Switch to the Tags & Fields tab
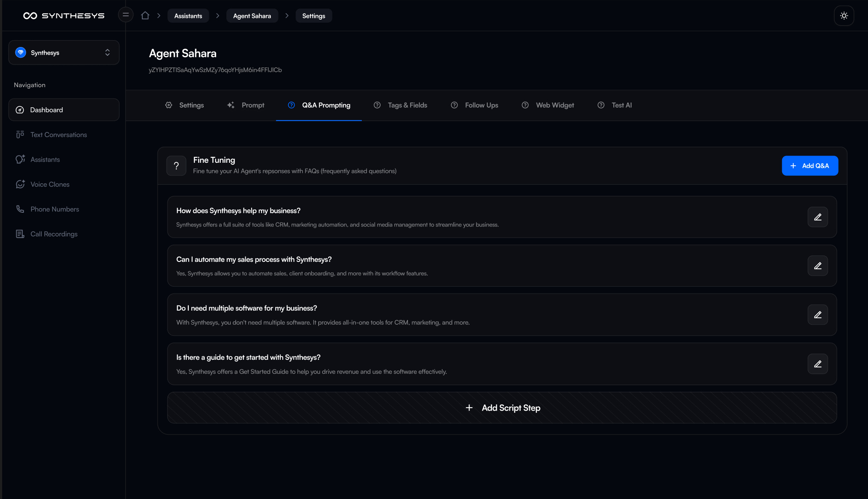 point(400,105)
